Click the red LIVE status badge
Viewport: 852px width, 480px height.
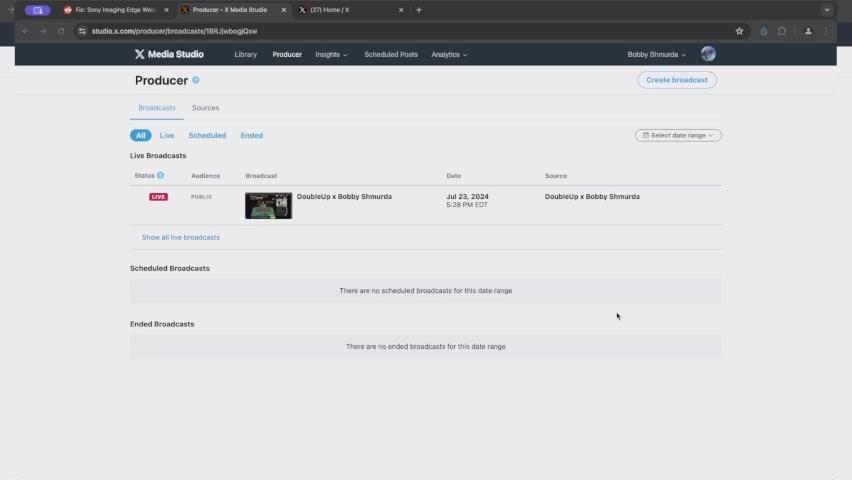[x=158, y=197]
